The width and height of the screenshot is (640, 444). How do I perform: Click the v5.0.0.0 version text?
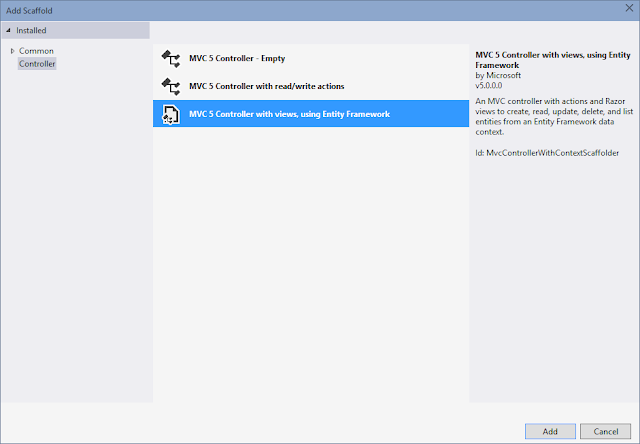[x=489, y=86]
